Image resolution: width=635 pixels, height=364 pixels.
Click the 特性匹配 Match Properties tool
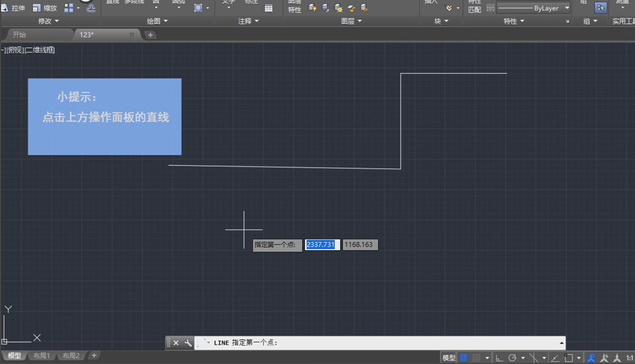tap(474, 6)
